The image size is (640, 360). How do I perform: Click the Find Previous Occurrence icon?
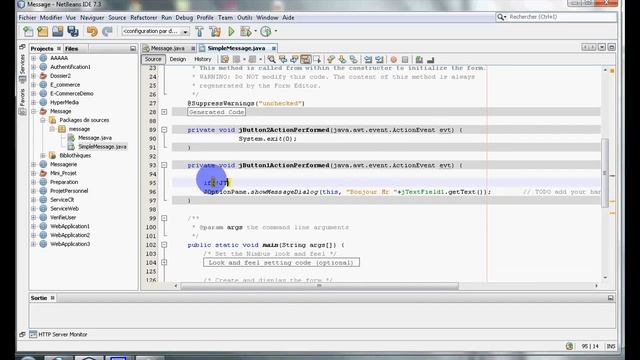click(x=283, y=60)
